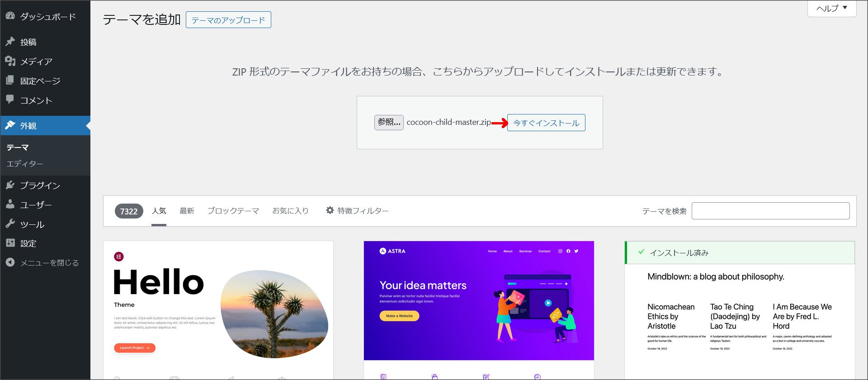The image size is (868, 380).
Task: Click the Posts pushpin icon
Action: 10,42
